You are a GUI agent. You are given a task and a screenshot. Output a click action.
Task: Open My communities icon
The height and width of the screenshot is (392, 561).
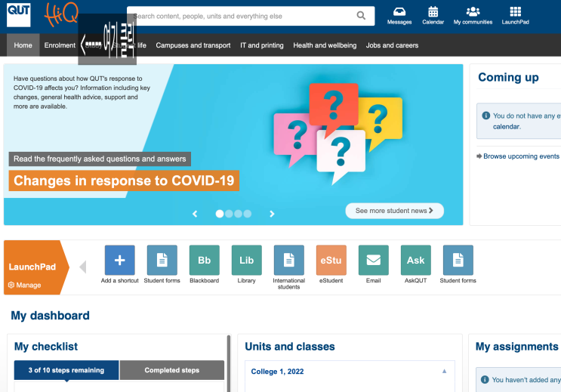(x=473, y=12)
